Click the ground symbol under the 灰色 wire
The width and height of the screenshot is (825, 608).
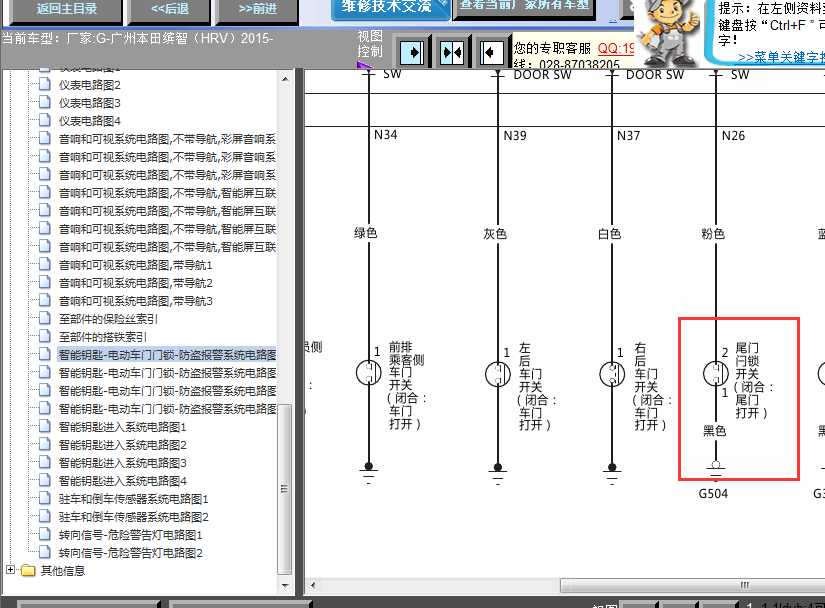click(x=498, y=474)
